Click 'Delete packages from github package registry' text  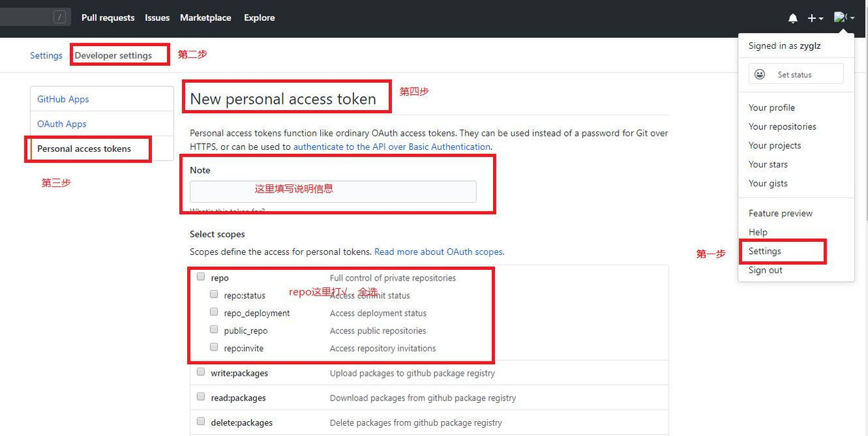coord(416,422)
